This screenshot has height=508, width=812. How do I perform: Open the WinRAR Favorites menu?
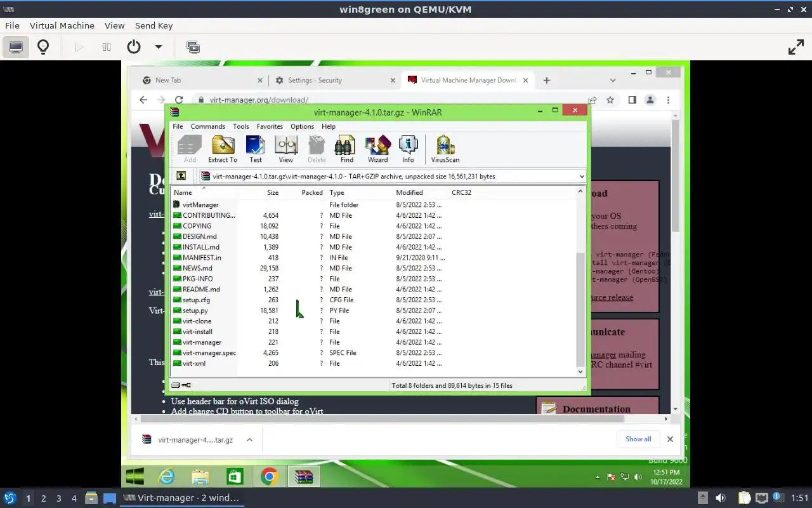point(270,126)
